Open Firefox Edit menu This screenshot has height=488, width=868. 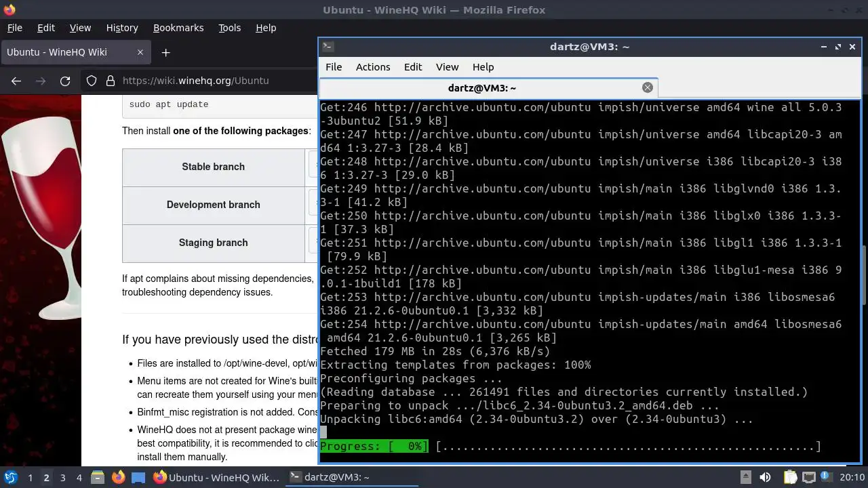pos(46,28)
